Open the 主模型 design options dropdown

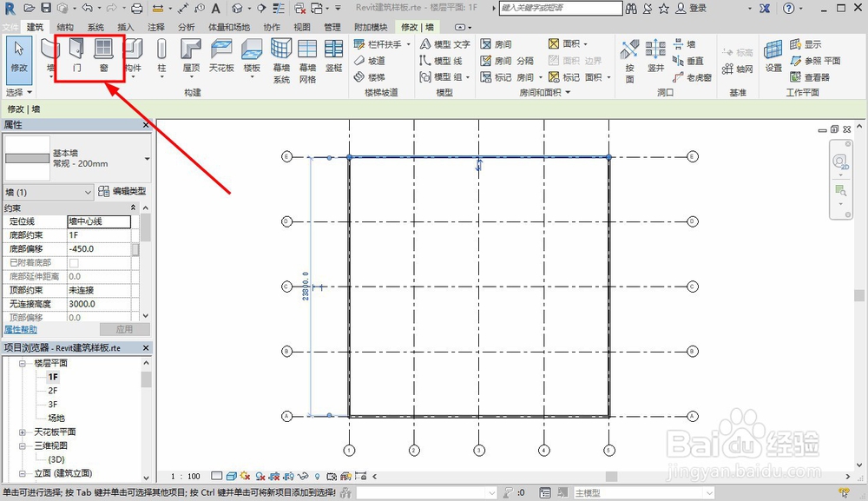(x=643, y=492)
